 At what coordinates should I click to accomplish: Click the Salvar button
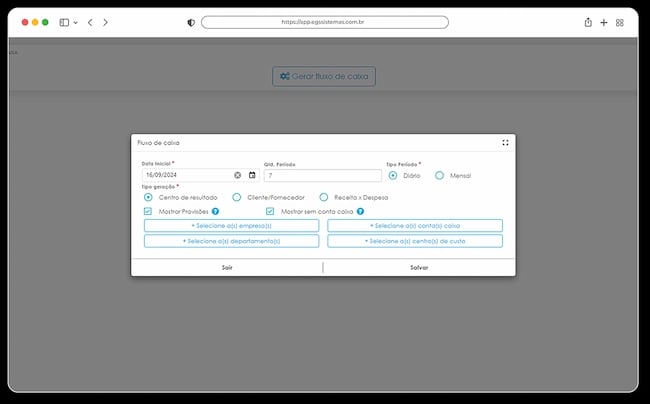419,268
